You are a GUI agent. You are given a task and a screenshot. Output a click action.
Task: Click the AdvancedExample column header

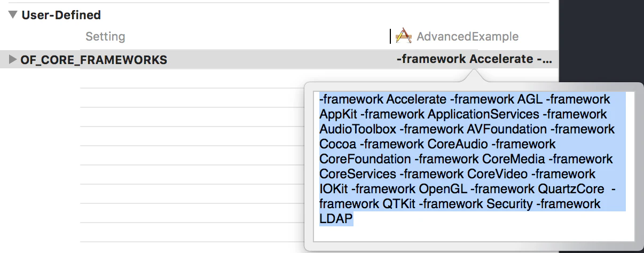(x=467, y=36)
